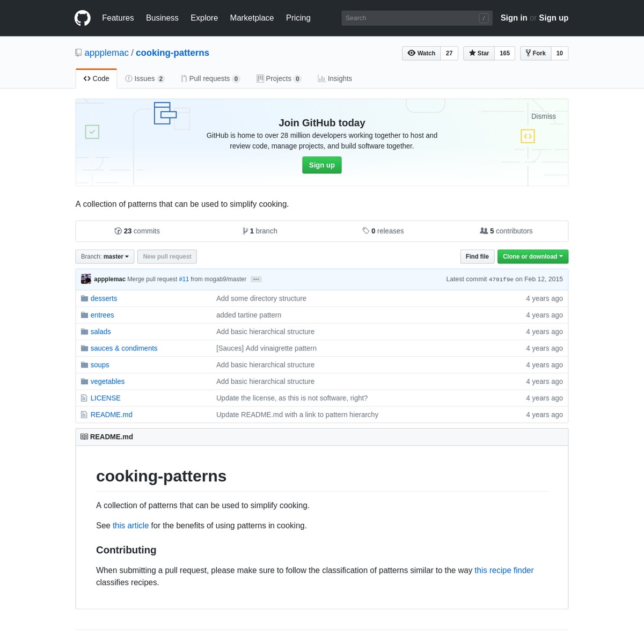644x644 pixels.
Task: Open 'this article' link in README
Action: click(x=130, y=525)
